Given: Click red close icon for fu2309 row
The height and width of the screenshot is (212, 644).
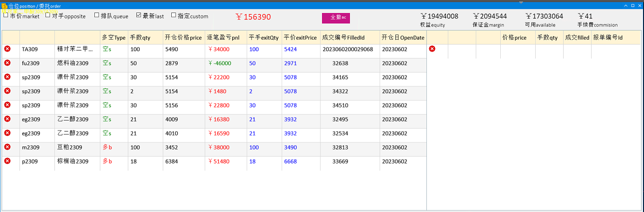Looking at the screenshot, I should pos(7,63).
